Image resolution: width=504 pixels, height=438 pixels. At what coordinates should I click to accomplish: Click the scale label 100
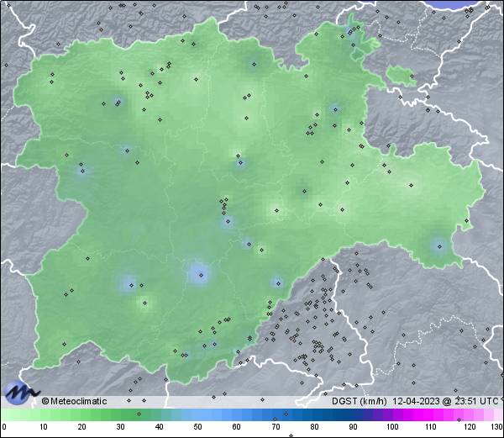pos(392,427)
